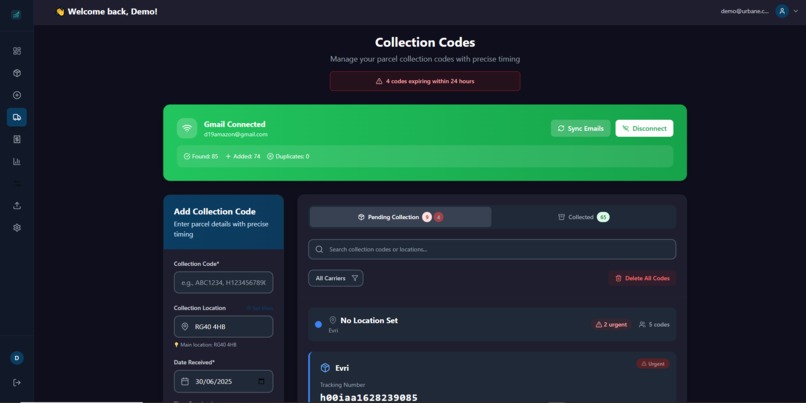Click the plus circle icon in sidebar
The width and height of the screenshot is (806, 403).
tap(17, 95)
